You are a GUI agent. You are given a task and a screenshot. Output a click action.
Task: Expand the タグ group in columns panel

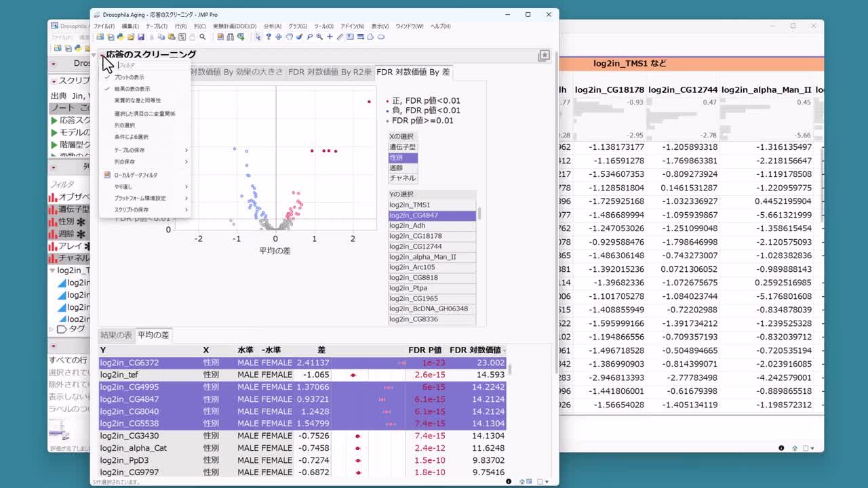[x=52, y=329]
